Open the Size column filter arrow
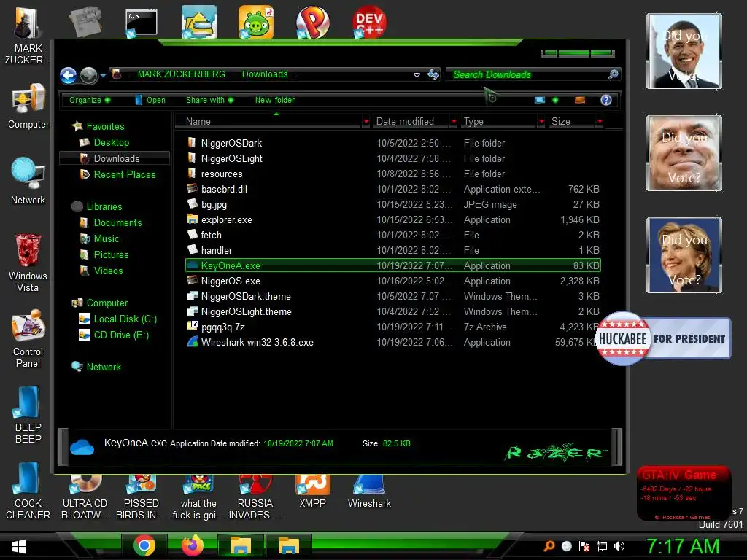 (x=600, y=122)
